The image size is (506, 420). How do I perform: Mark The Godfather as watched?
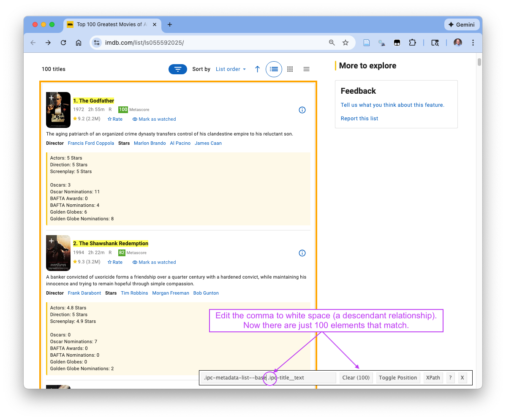(154, 119)
